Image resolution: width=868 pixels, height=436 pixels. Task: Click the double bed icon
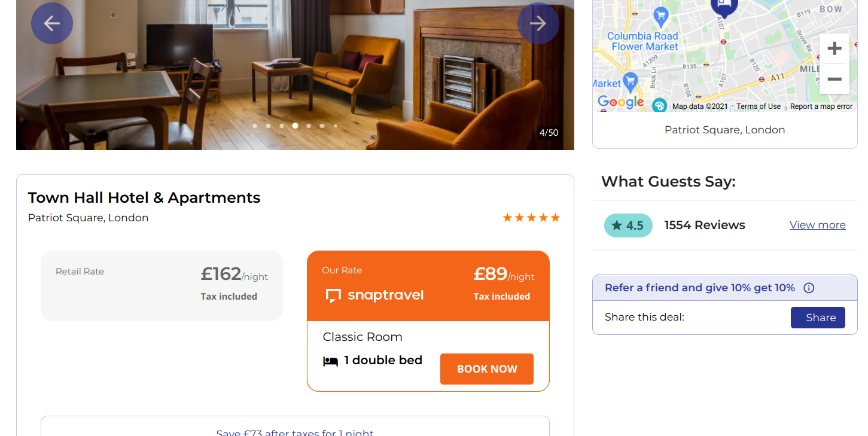331,361
